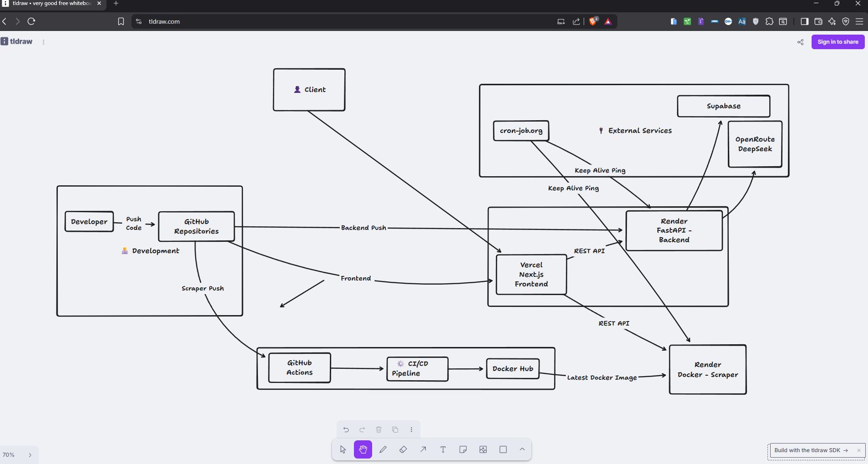The image size is (868, 464).
Task: Click the Push Code label
Action: coord(134,224)
